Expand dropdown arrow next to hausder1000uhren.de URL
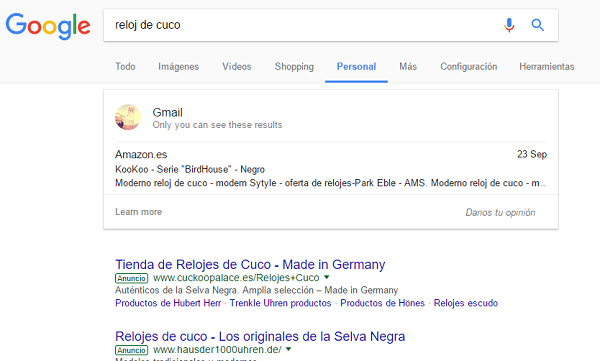The image size is (600, 361). tap(288, 349)
